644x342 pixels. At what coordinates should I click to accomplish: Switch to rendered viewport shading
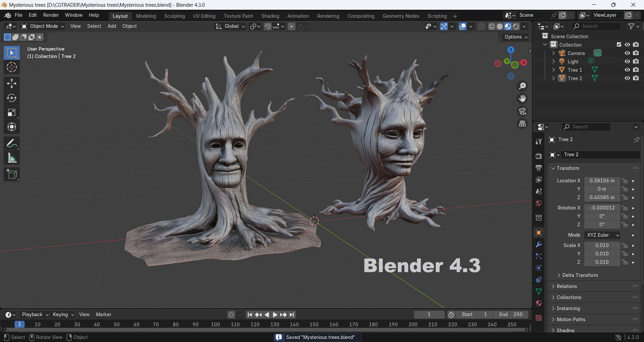coord(516,26)
